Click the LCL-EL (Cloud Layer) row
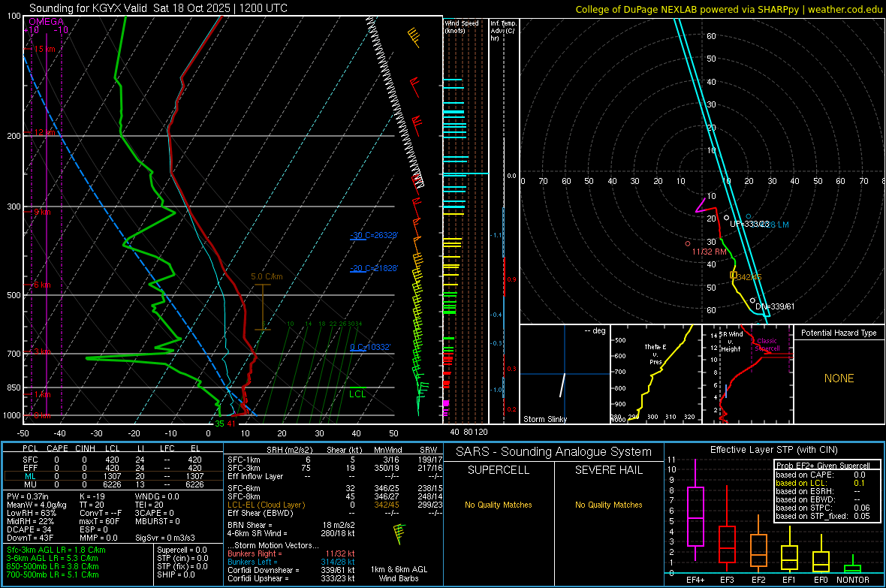 tap(335, 505)
